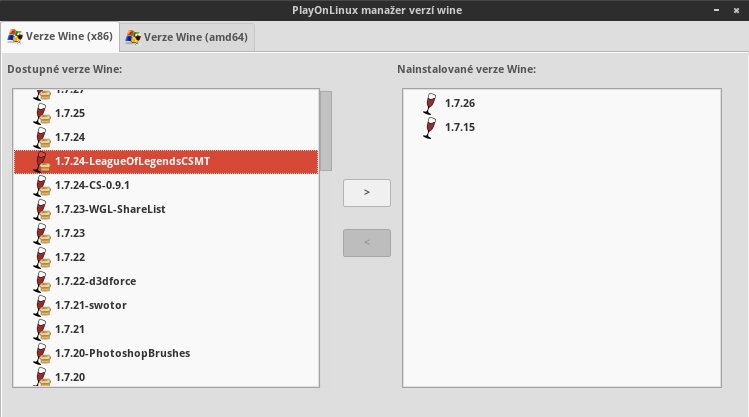Open the Verze Wine (x86) tab
Viewport: 749px width, 417px height.
tap(61, 38)
